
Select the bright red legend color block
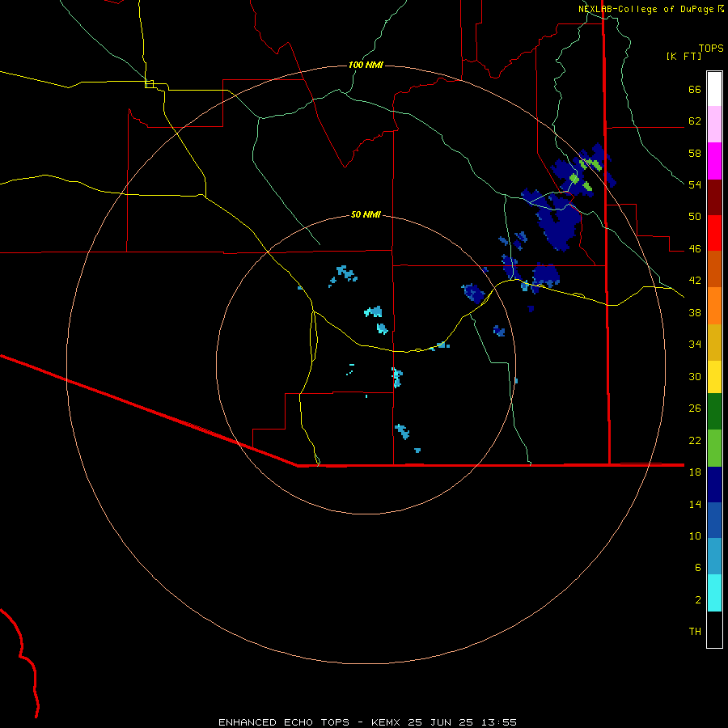(x=714, y=233)
